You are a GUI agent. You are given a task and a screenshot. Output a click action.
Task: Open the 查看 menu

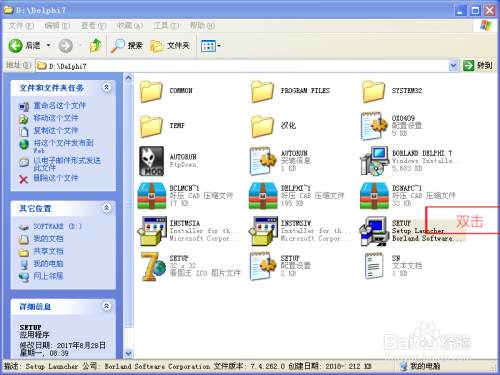(x=93, y=26)
